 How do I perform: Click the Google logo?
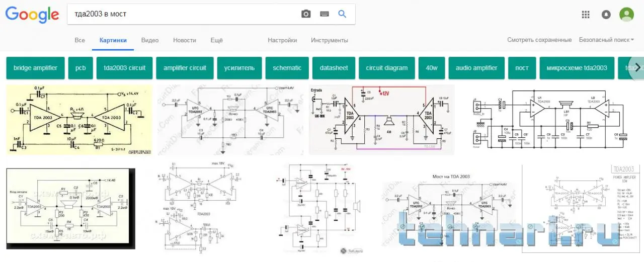click(x=32, y=15)
